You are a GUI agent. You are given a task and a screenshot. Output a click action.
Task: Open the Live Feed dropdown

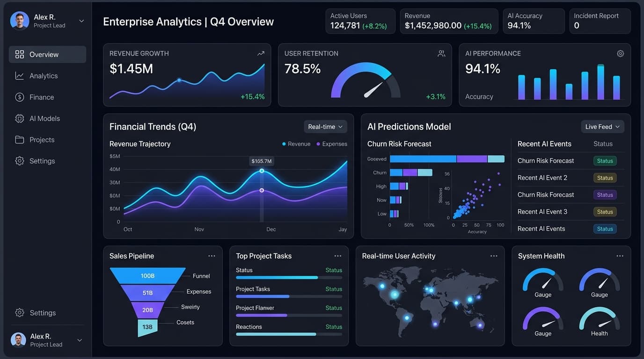[602, 127]
